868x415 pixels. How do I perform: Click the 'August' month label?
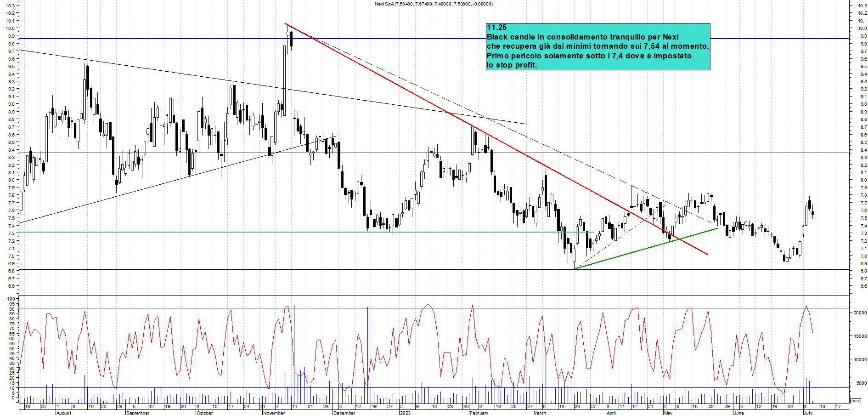coord(63,413)
